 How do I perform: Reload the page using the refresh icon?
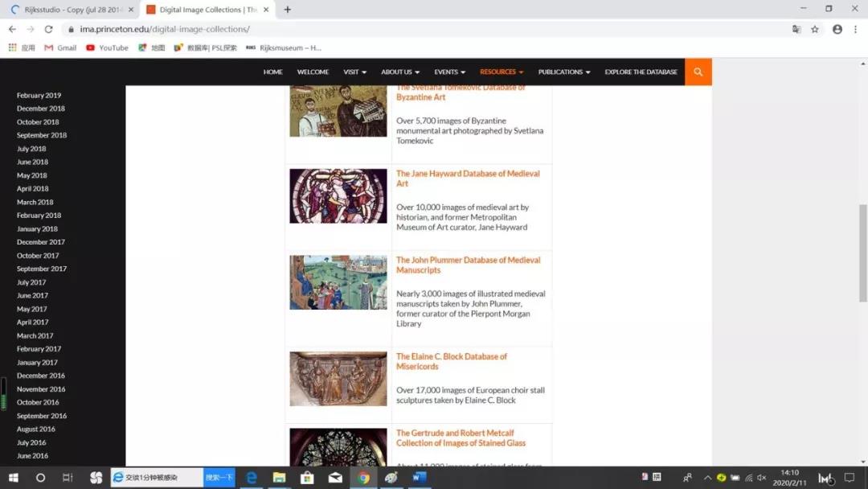[x=48, y=29]
